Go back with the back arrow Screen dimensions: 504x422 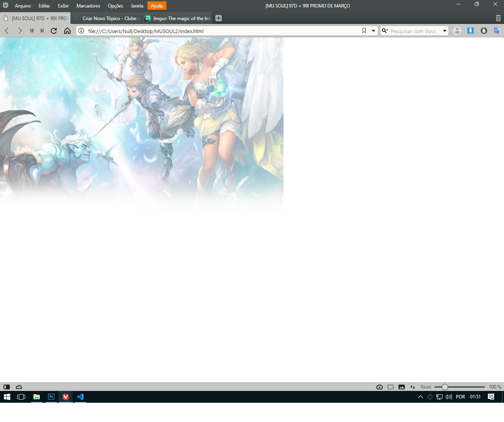pos(7,31)
